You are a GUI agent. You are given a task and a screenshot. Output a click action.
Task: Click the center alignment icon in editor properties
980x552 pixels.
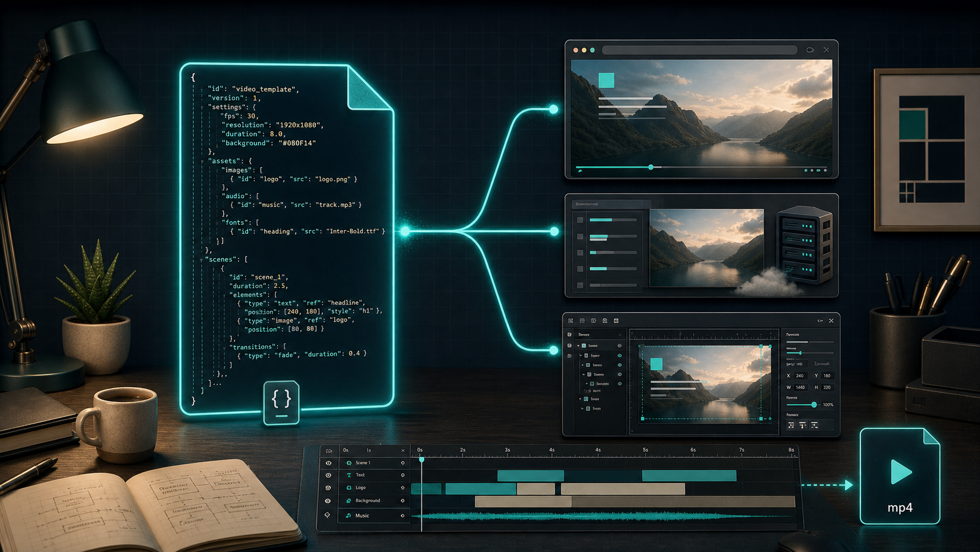803,425
